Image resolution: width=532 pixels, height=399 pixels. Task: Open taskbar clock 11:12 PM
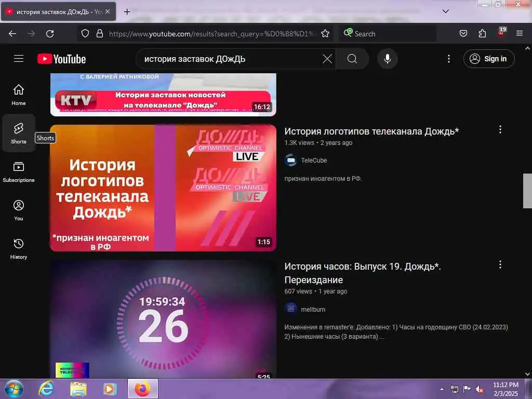(x=506, y=389)
